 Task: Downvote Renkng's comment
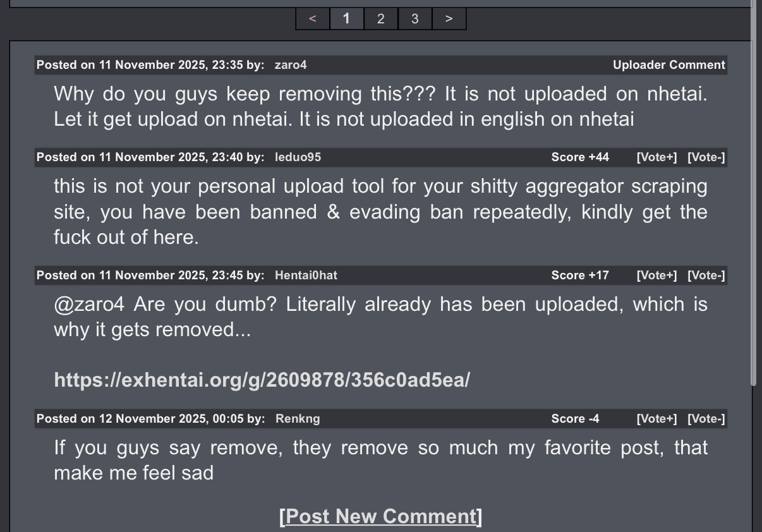point(706,419)
